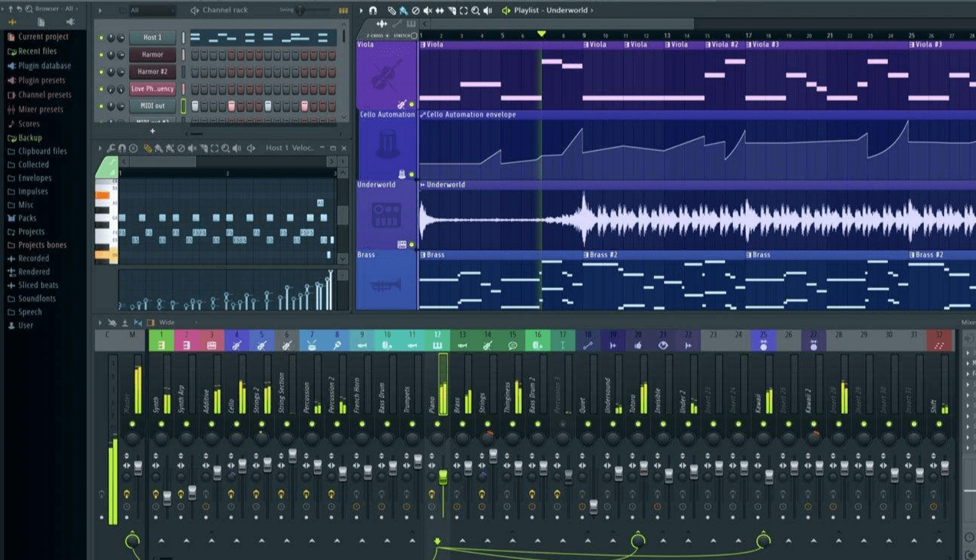Click the violin icon on mixer track 4

[236, 345]
